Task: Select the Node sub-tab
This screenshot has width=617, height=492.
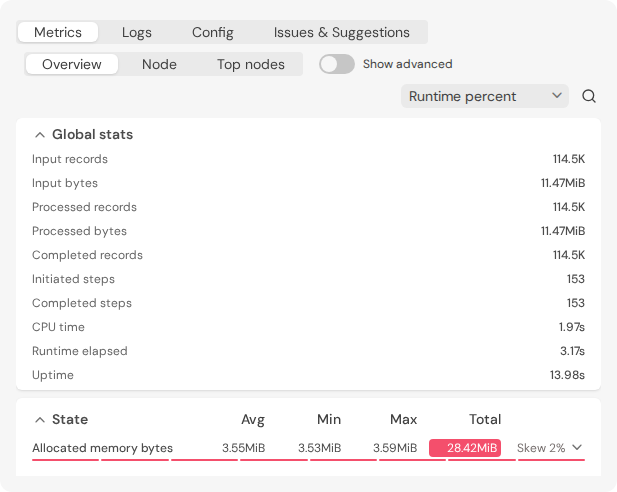Action: (159, 64)
